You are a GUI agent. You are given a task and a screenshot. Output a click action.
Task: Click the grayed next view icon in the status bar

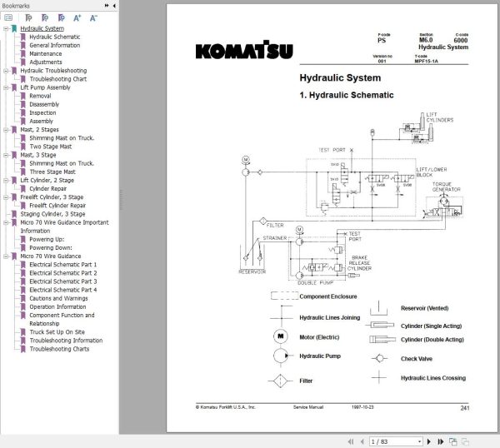point(465,441)
